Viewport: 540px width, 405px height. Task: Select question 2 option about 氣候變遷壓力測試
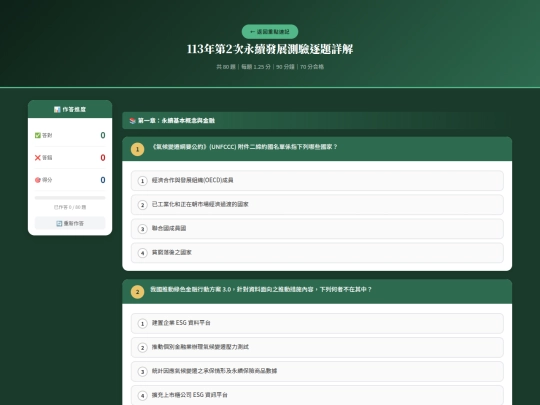[x=317, y=347]
